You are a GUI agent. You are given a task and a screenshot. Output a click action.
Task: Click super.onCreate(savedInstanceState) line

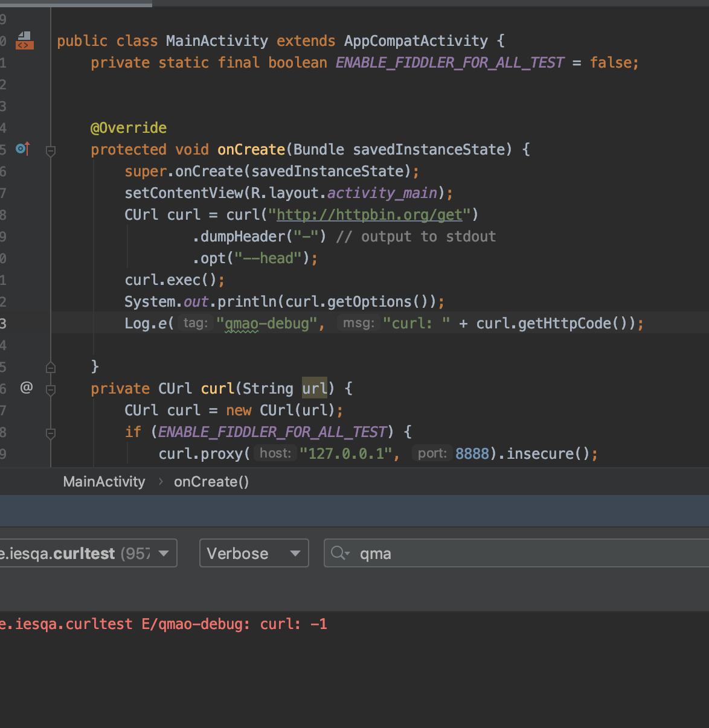(272, 171)
